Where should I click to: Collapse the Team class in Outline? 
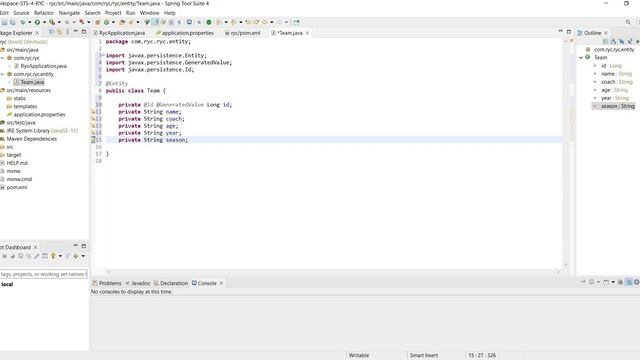click(581, 58)
